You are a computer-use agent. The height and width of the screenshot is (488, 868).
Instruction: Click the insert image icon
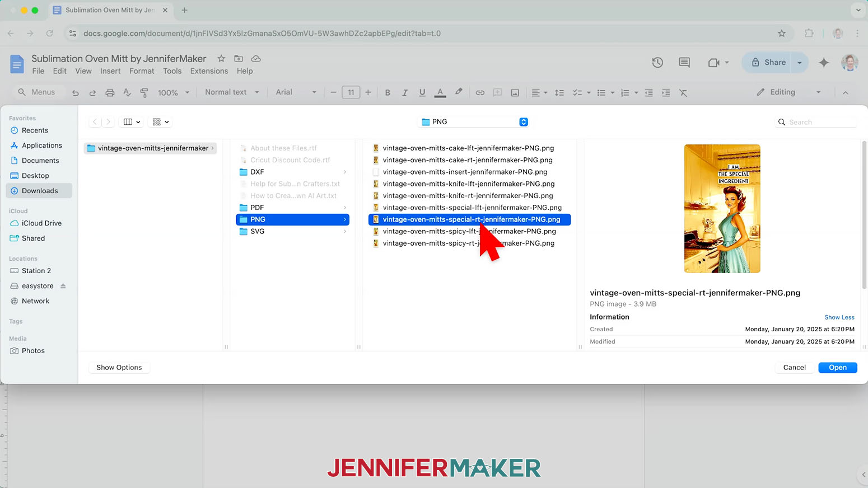click(515, 93)
